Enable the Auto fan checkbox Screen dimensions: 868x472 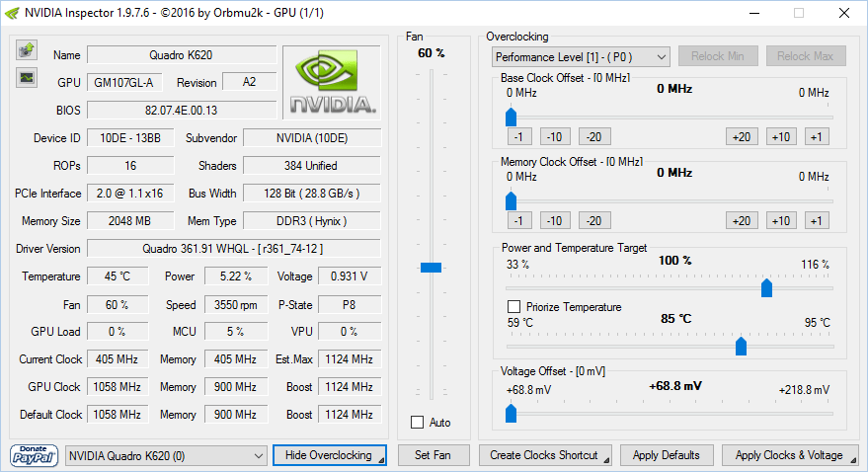(x=417, y=423)
